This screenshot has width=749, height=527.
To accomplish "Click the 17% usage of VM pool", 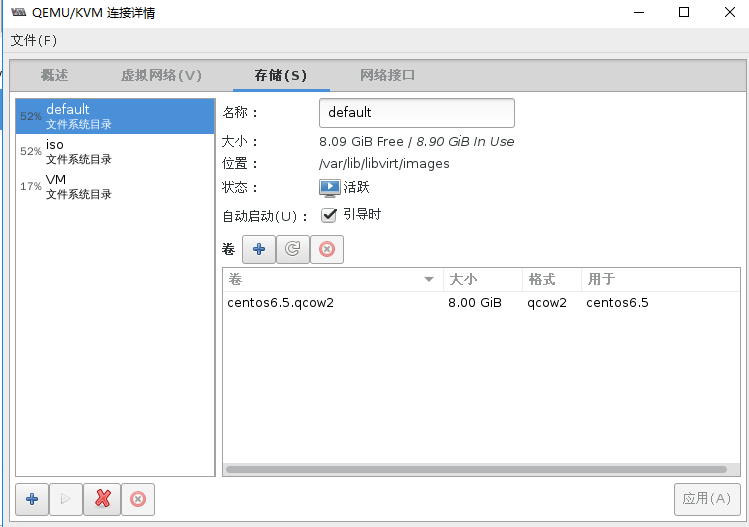I will pyautogui.click(x=31, y=186).
